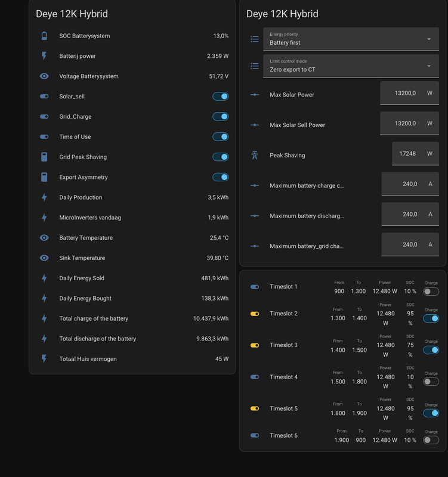
Task: Open the Energy priority dropdown
Action: point(351,39)
